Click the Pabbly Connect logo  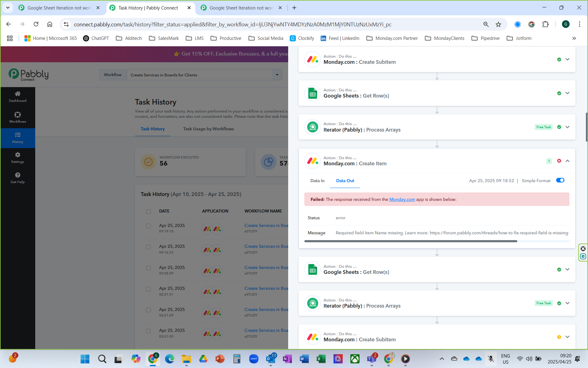coord(28,75)
